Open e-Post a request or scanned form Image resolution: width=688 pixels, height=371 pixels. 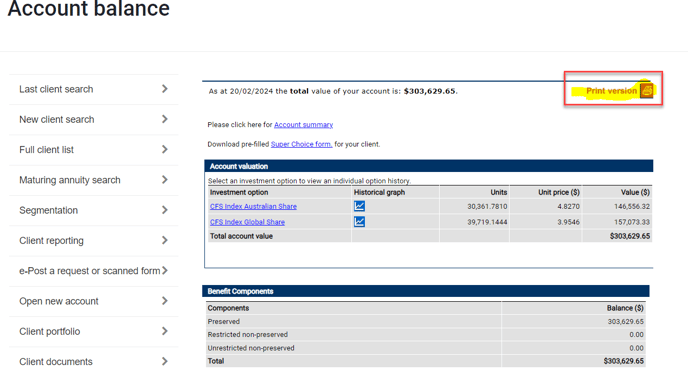93,271
